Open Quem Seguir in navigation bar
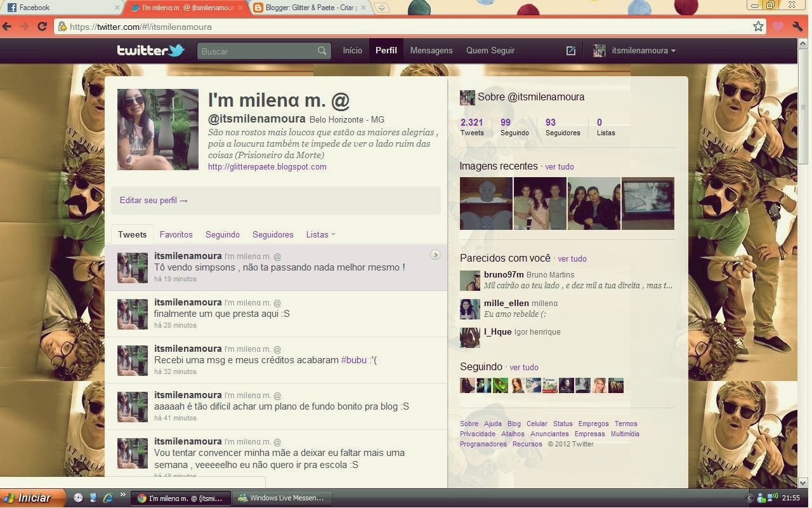Screen dimensions: 812x508 490,50
